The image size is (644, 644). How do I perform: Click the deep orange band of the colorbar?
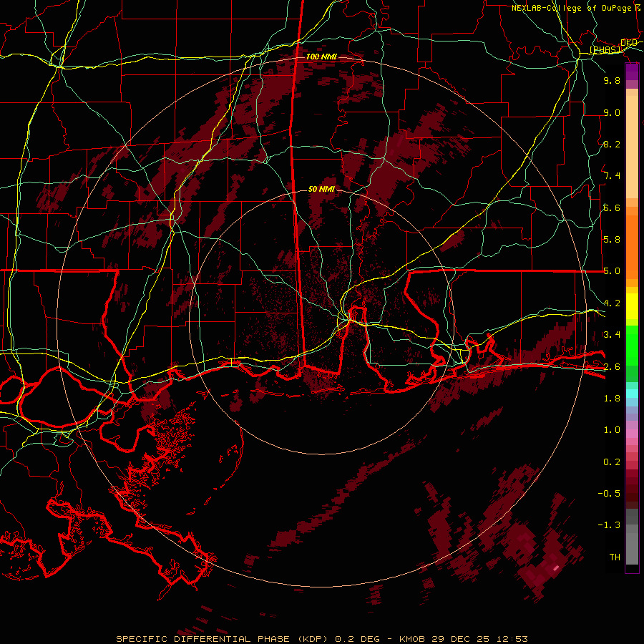[x=632, y=246]
